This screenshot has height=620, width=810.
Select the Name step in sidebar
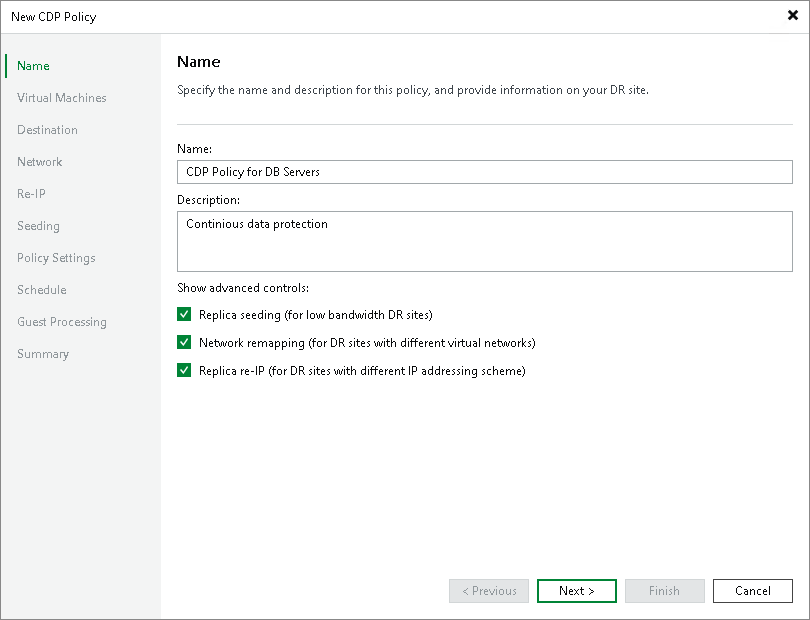point(33,66)
